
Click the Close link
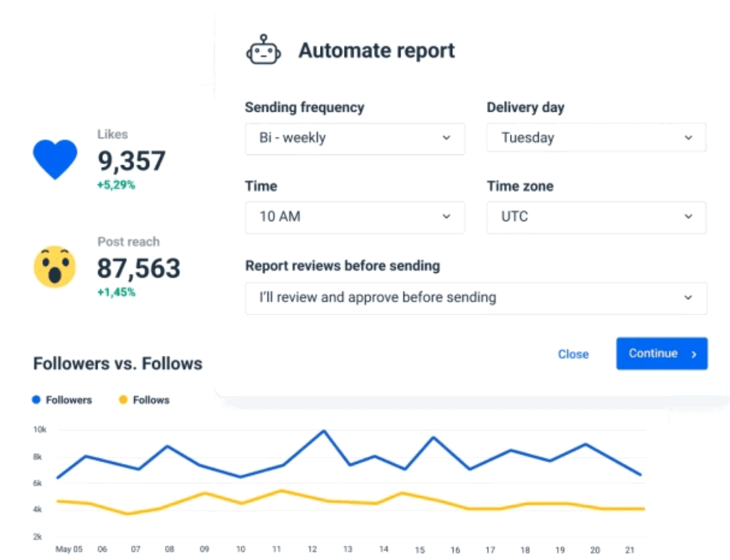point(573,354)
